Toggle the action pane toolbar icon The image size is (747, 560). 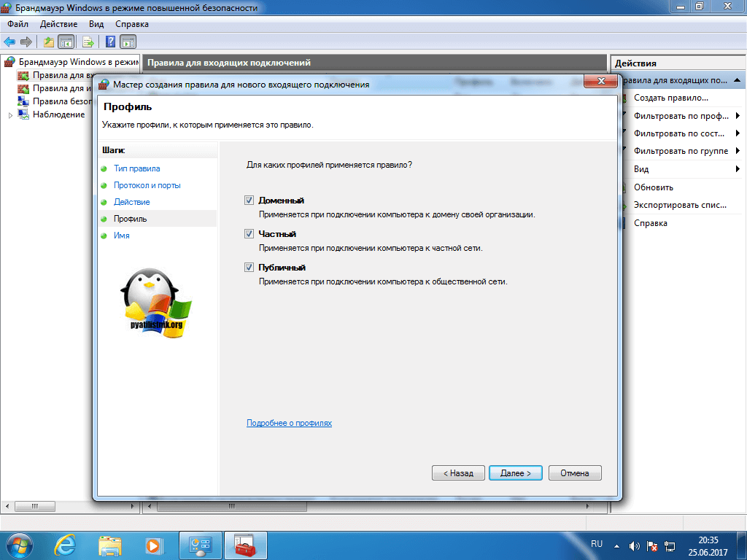click(x=128, y=42)
